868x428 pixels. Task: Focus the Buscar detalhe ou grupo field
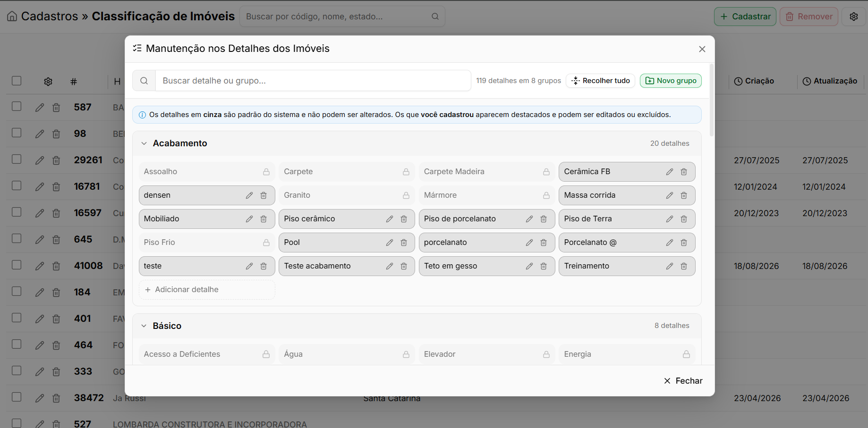point(313,81)
